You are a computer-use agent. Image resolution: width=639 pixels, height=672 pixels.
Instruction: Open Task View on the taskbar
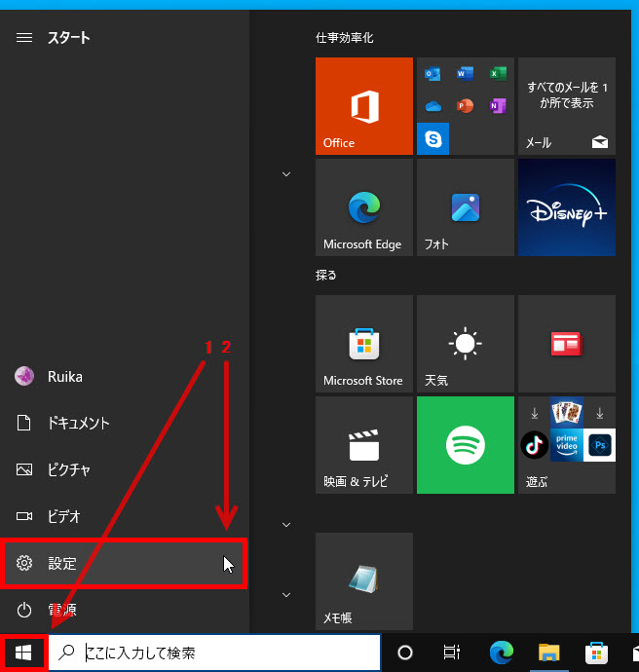451,653
